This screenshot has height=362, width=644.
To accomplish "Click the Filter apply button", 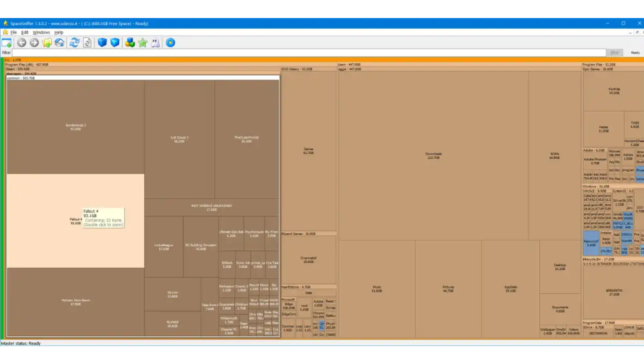I will point(614,53).
